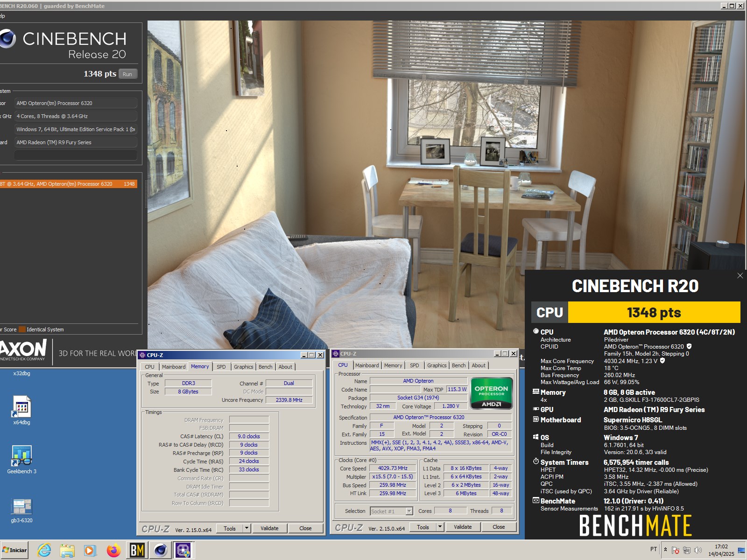Open Socket #1 selection dropdown

click(x=391, y=511)
